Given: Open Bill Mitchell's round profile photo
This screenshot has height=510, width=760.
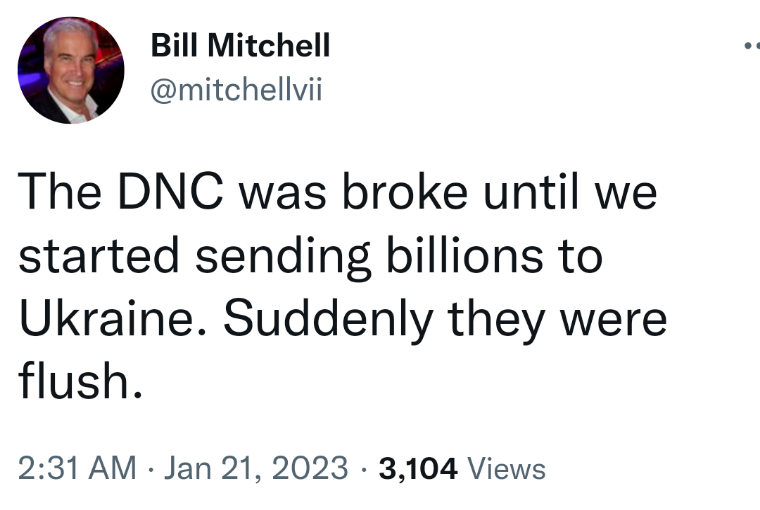Looking at the screenshot, I should coord(71,70).
